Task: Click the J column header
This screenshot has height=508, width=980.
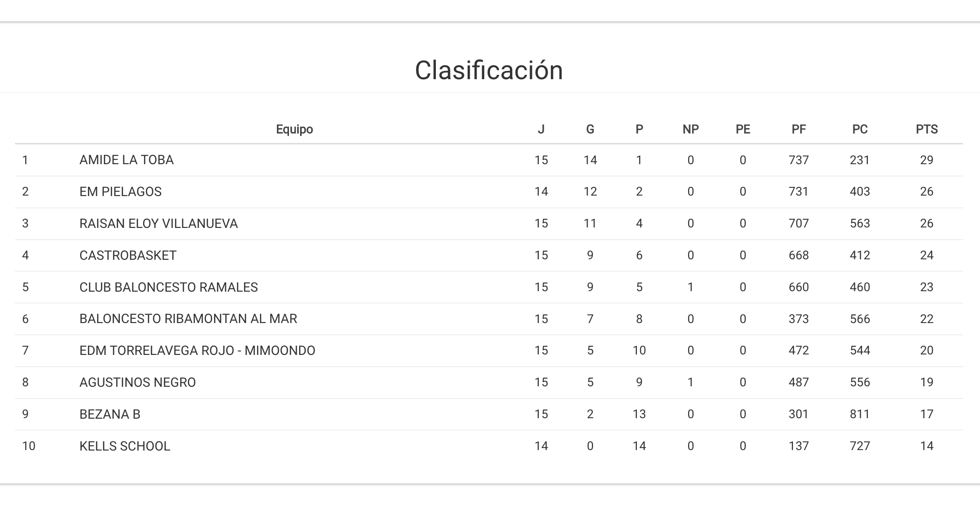Action: (x=541, y=129)
